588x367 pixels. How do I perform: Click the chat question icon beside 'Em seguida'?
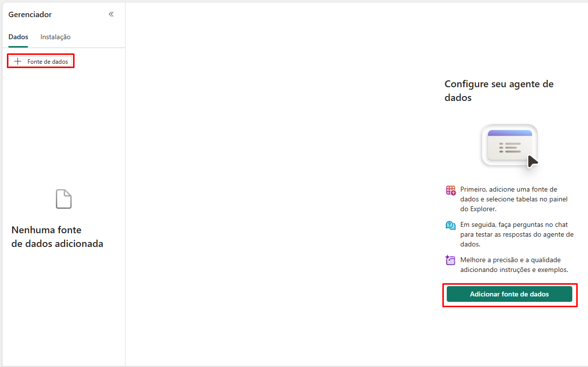pos(450,225)
